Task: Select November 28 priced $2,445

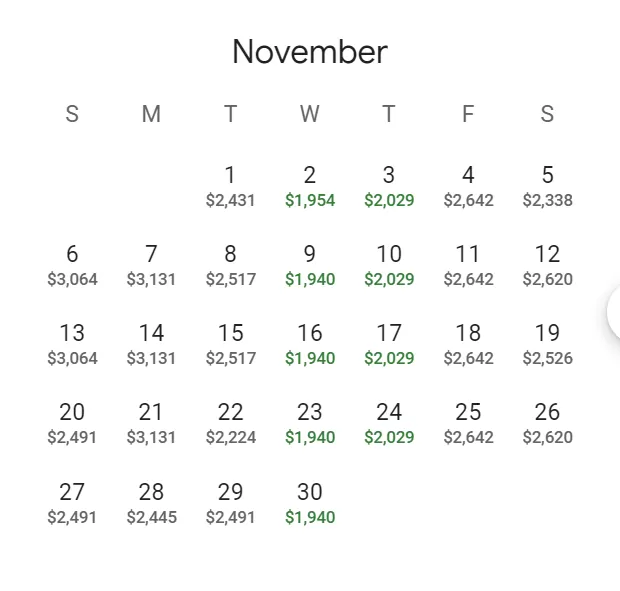Action: pos(151,503)
